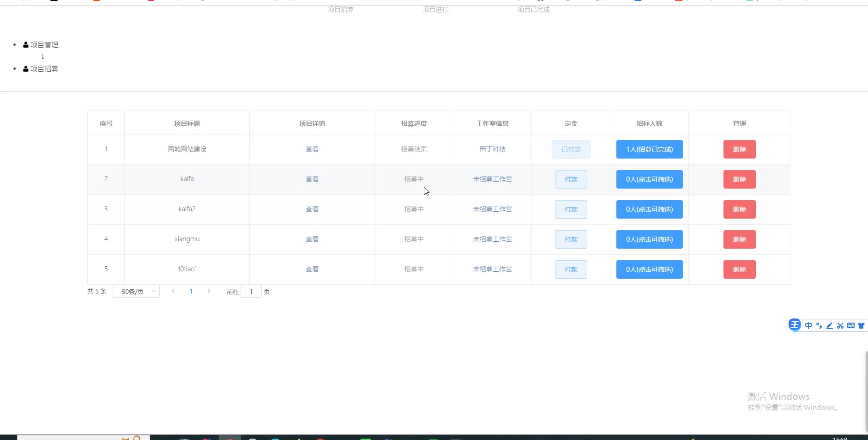Switch to the 项目招募 tab at top
This screenshot has width=868, height=440.
click(x=341, y=9)
